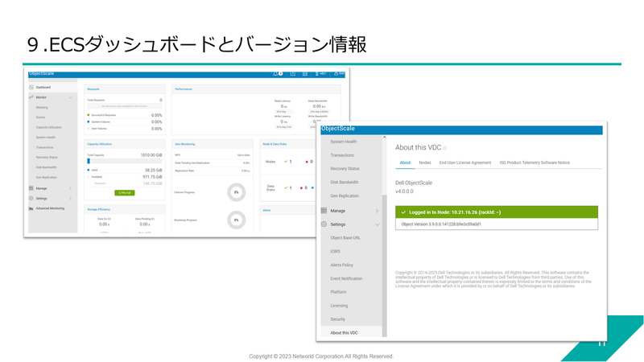Click the info icon beside About this VDC title
Screen dimensions: 644x362
click(445, 148)
